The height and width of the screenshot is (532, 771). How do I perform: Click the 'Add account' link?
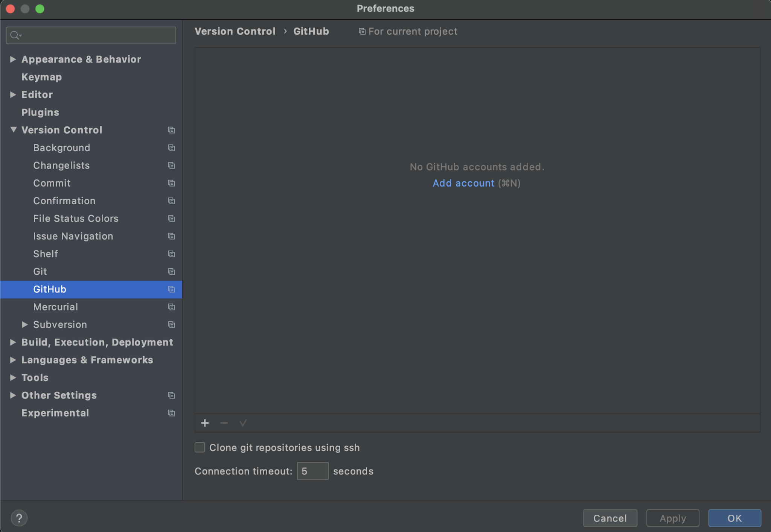463,183
